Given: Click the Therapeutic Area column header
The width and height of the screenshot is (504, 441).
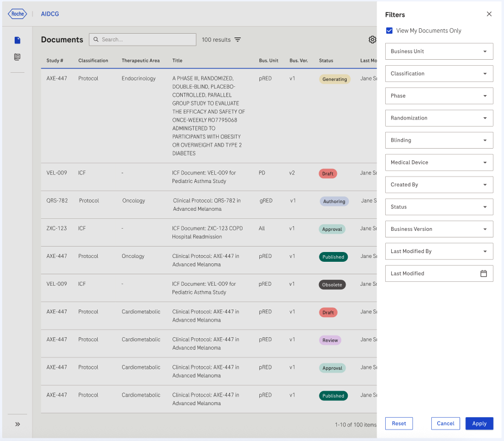Looking at the screenshot, I should [141, 61].
